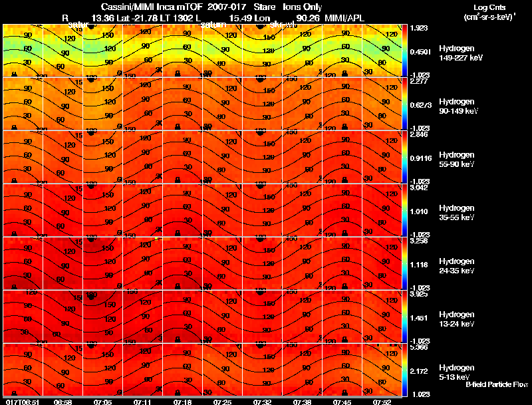Image resolution: width=532 pixels, height=405 pixels.
Task: Click the 'Ions Only' label in the title
Action: click(x=303, y=7)
